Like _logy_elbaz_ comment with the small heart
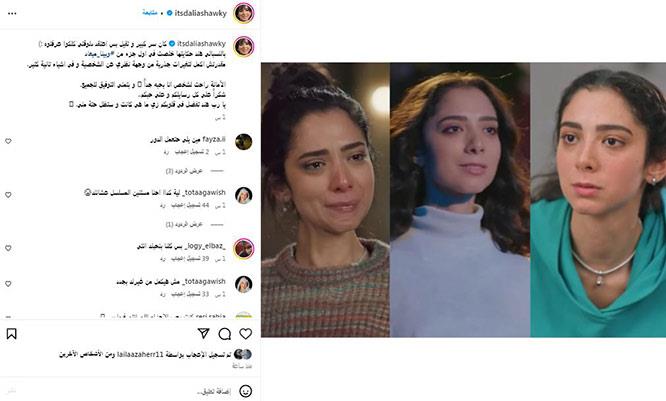Image resolution: width=666 pixels, height=401 pixels. pos(8,248)
